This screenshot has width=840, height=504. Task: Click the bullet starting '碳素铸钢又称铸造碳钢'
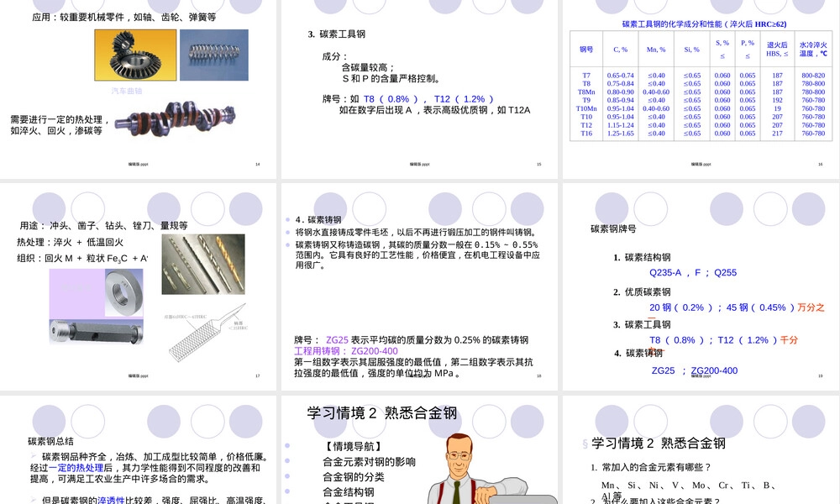coord(417,255)
